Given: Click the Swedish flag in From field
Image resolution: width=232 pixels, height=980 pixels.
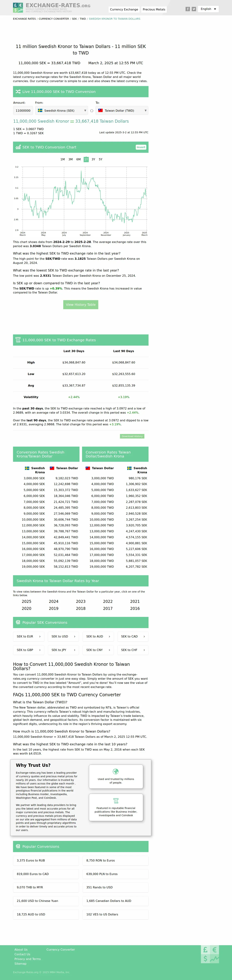Looking at the screenshot, I should pos(40,110).
